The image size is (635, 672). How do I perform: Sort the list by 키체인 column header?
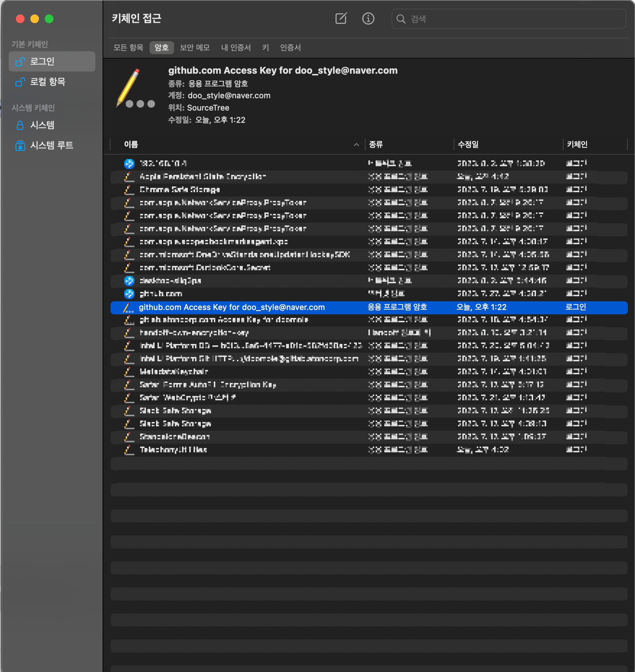(x=577, y=145)
